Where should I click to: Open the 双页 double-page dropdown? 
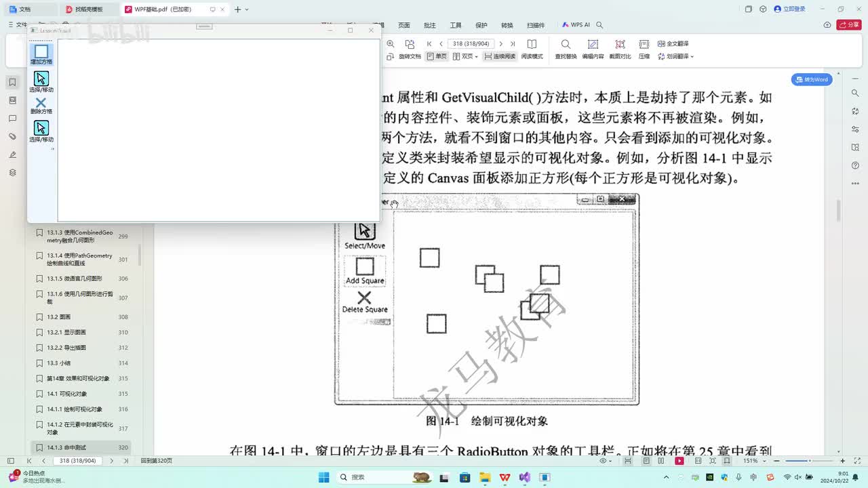click(x=465, y=56)
